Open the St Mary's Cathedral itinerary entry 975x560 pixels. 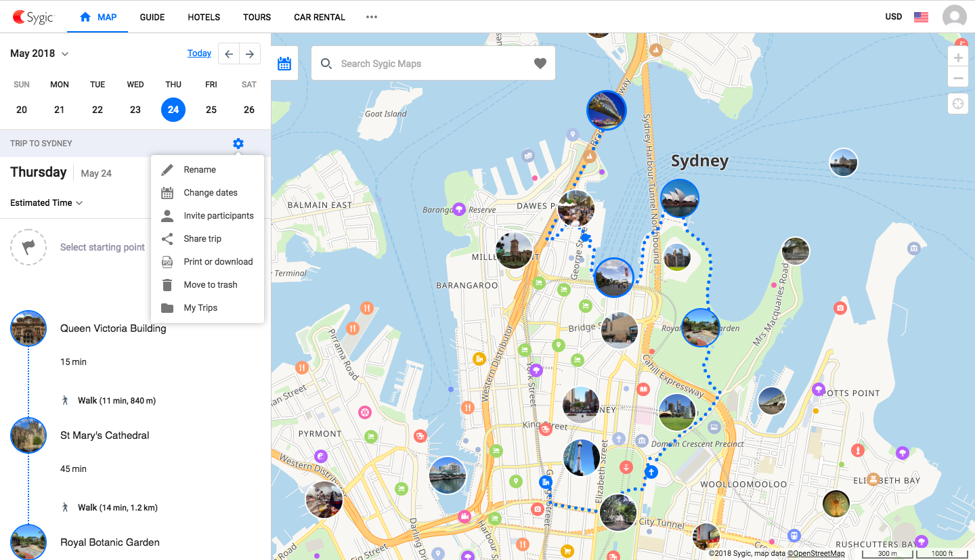[x=105, y=435]
